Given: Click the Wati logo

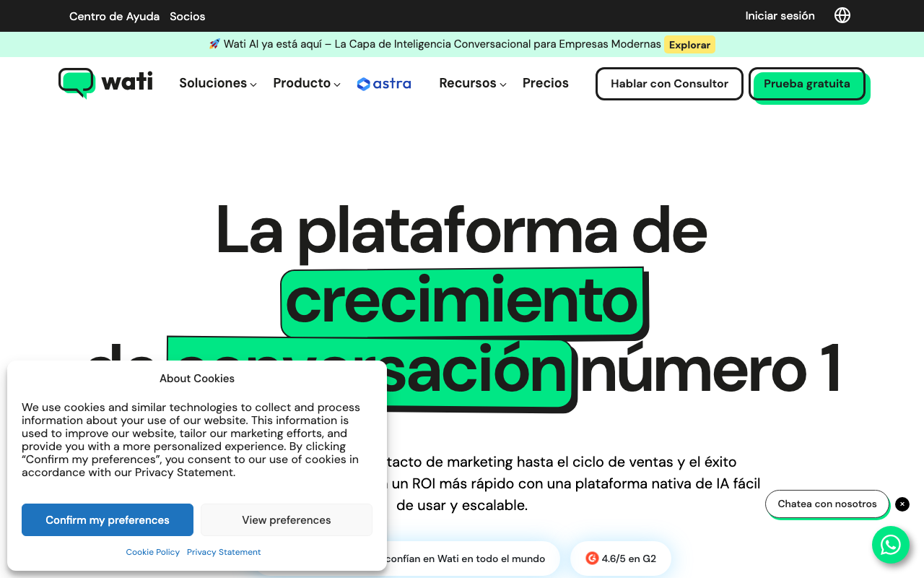Looking at the screenshot, I should (105, 83).
